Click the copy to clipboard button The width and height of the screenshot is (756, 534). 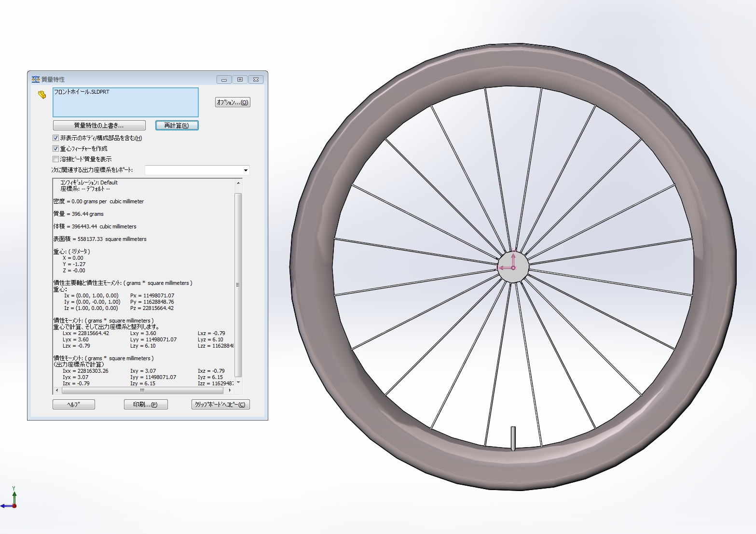point(220,405)
